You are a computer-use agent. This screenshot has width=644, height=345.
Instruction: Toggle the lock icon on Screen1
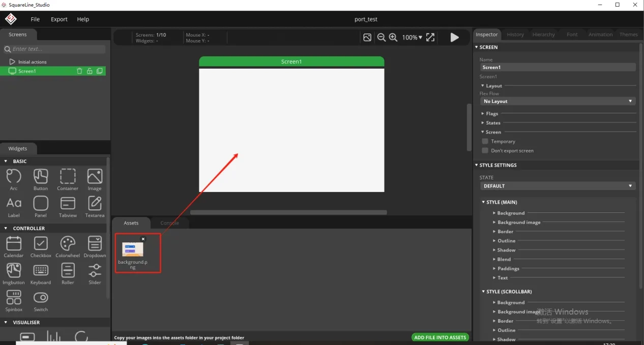pos(90,71)
